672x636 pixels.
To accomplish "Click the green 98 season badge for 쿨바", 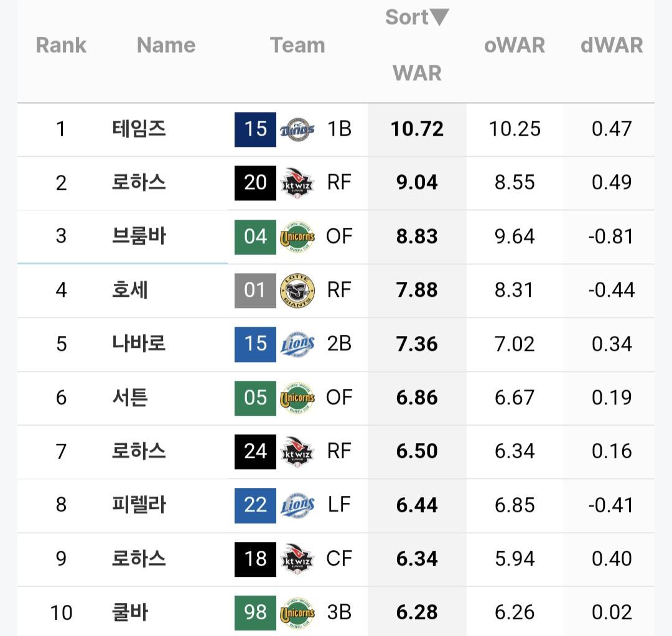I will click(x=255, y=612).
